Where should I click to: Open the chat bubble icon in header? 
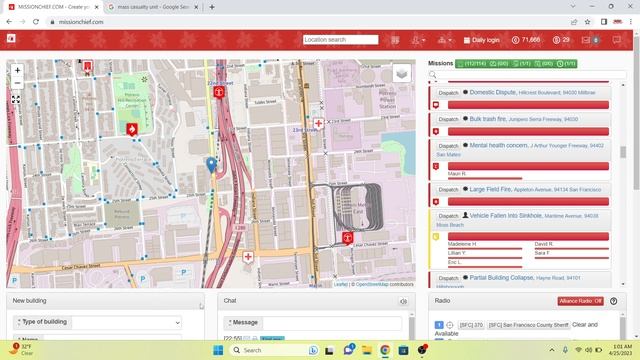616,40
